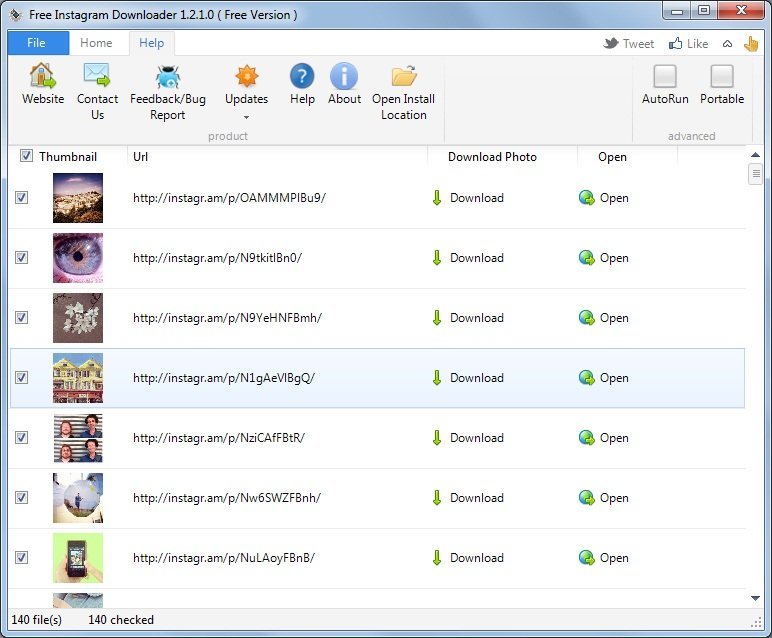
Task: Open the File menu
Action: click(x=38, y=43)
